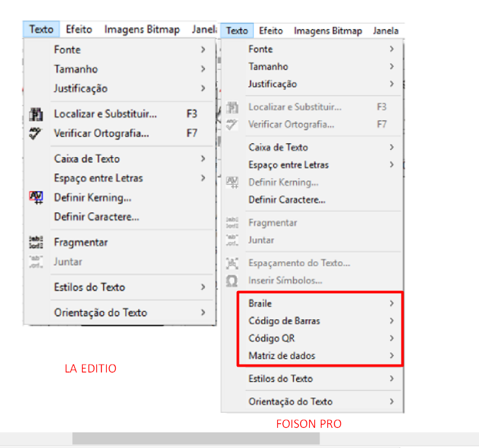
Task: Click Juntar icon in FOISON PRO menu
Action: coord(232,240)
